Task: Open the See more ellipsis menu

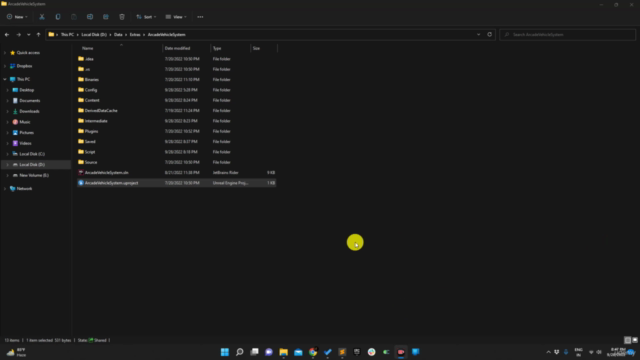Action: click(x=200, y=17)
